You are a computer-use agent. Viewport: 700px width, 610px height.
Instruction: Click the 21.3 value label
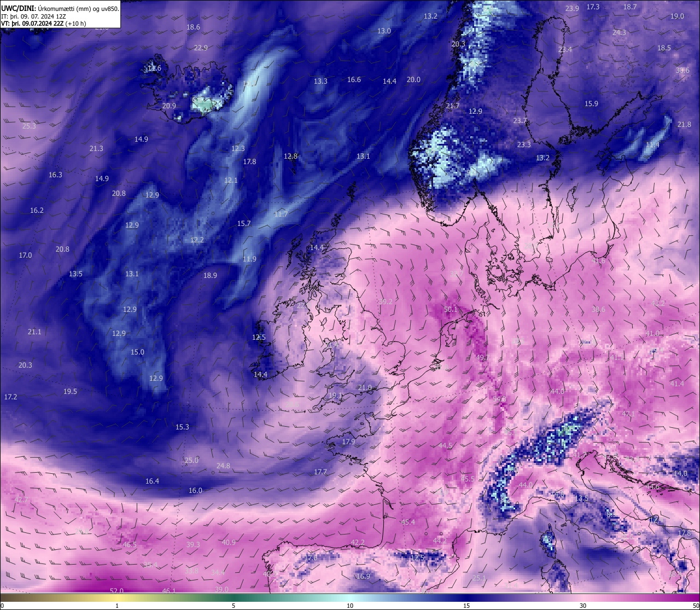pos(96,149)
